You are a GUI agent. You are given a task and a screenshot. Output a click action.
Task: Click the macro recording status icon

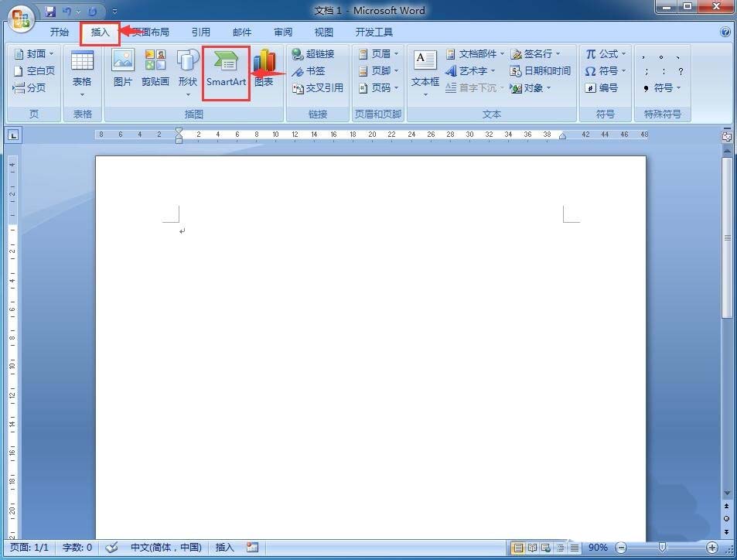coord(252,548)
